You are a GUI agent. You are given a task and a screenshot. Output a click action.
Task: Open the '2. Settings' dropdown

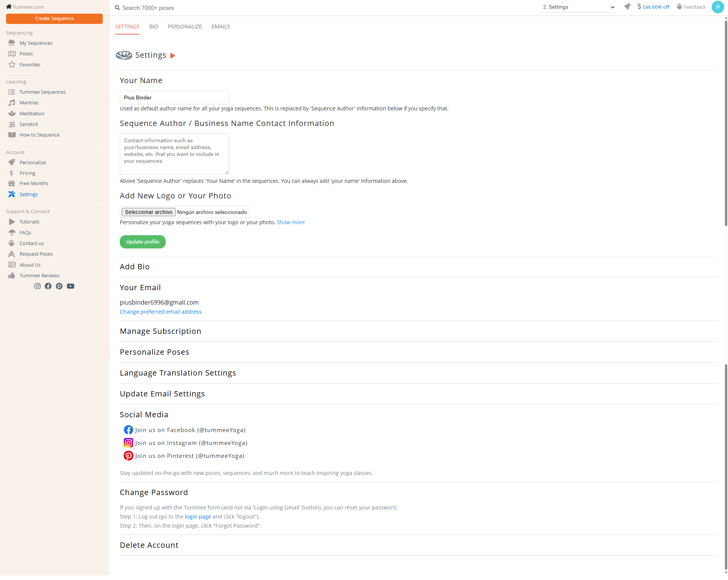(x=577, y=7)
